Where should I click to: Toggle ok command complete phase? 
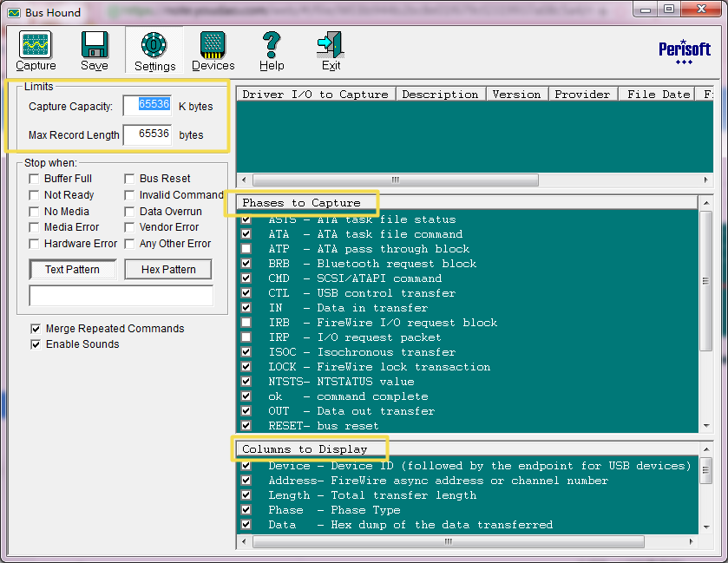(x=246, y=396)
